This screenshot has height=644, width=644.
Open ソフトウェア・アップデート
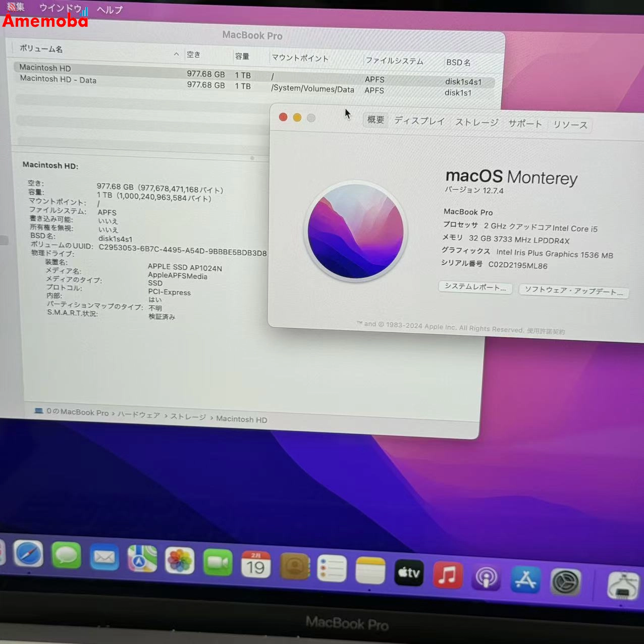tap(573, 292)
